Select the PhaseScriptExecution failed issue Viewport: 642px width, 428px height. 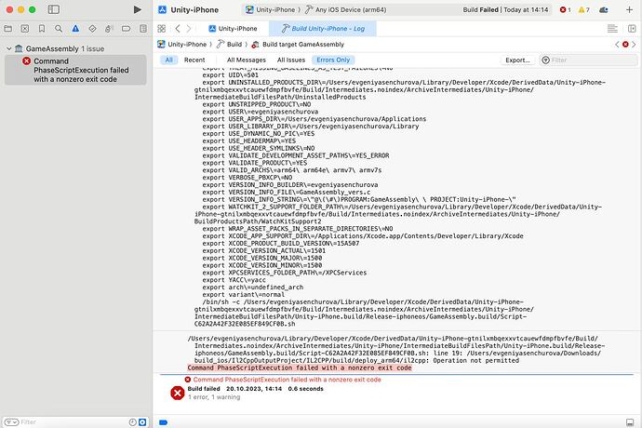[75, 70]
